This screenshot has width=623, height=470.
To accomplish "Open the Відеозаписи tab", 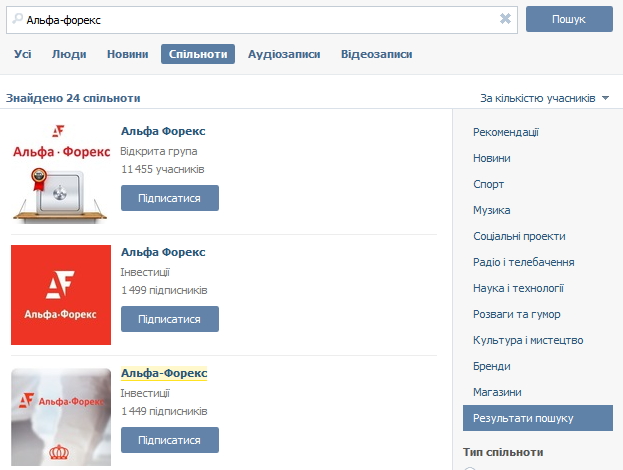I will coord(376,54).
